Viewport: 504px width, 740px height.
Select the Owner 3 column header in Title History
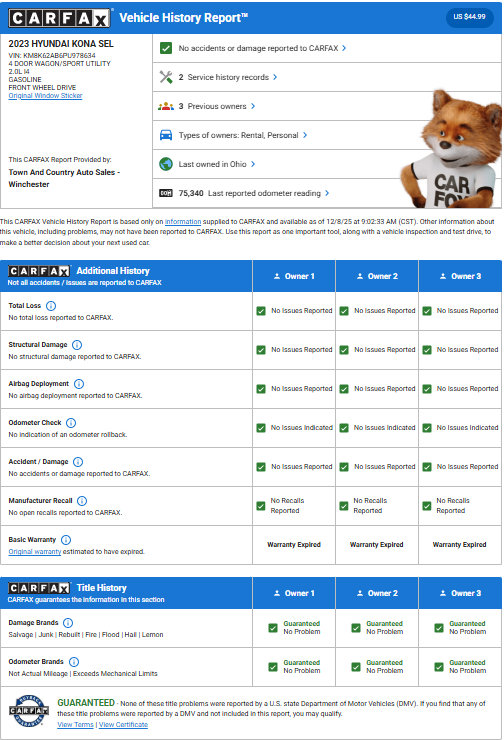point(460,593)
